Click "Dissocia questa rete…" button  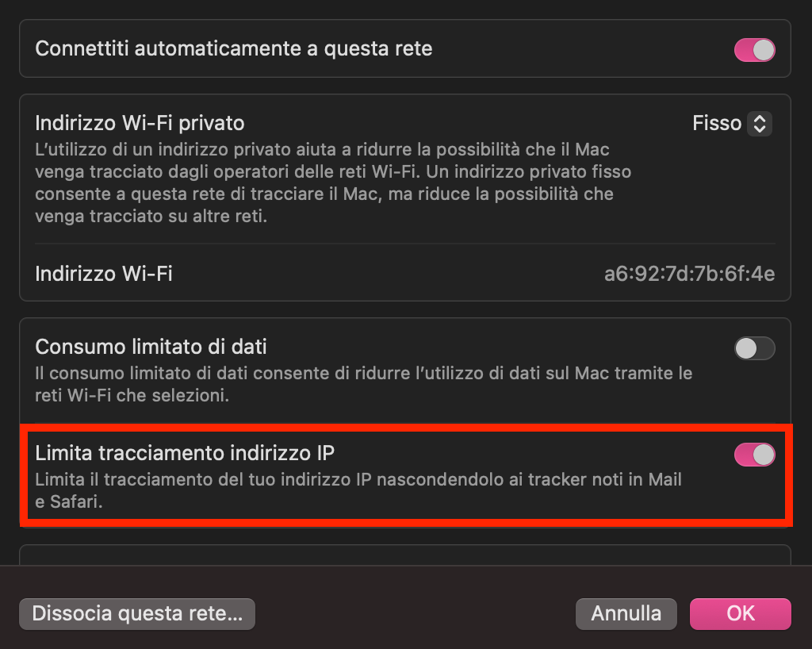click(x=136, y=613)
